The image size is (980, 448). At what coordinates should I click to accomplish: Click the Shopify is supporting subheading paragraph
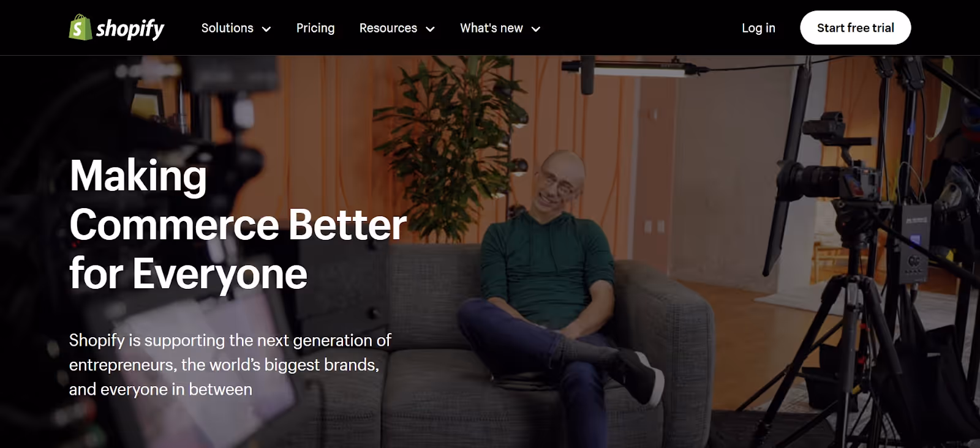point(230,365)
